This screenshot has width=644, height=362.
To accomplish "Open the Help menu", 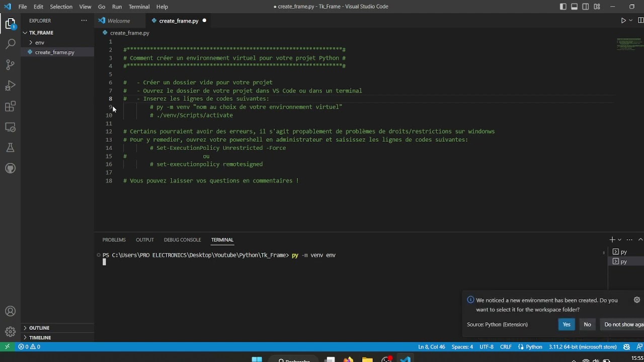I will coord(162,7).
